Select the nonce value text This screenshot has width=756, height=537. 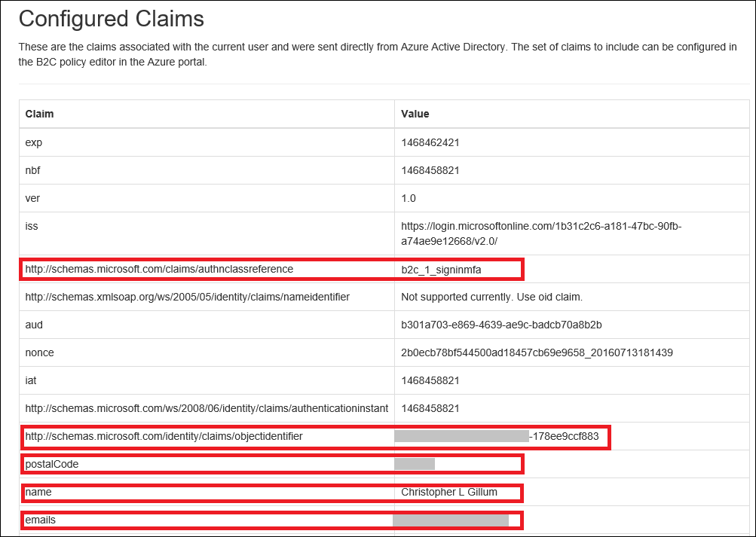coord(537,352)
